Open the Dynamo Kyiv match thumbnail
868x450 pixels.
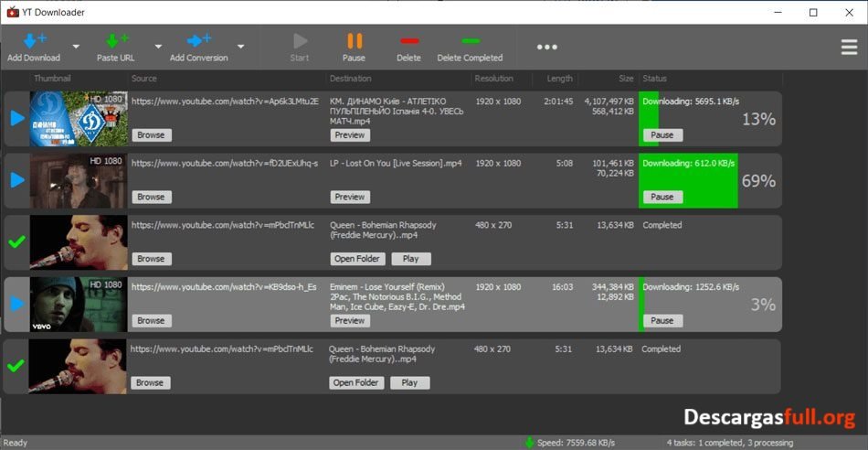[x=79, y=119]
